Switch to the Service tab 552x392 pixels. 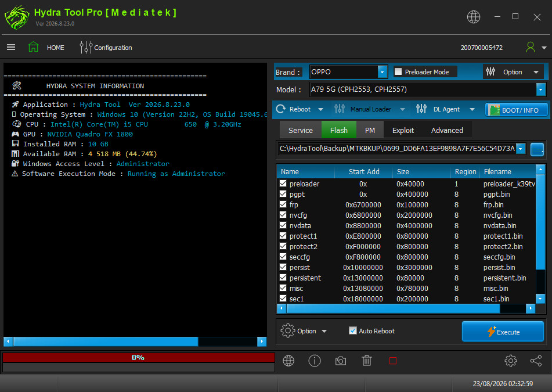tap(300, 130)
